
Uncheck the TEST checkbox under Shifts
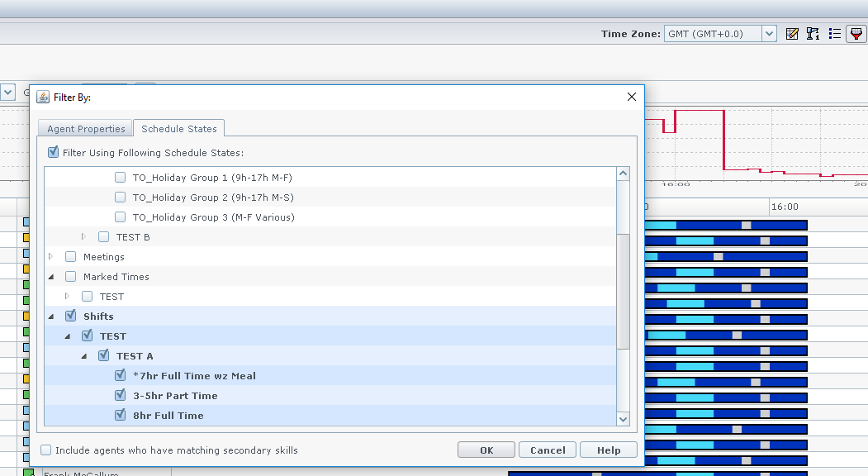pos(87,336)
